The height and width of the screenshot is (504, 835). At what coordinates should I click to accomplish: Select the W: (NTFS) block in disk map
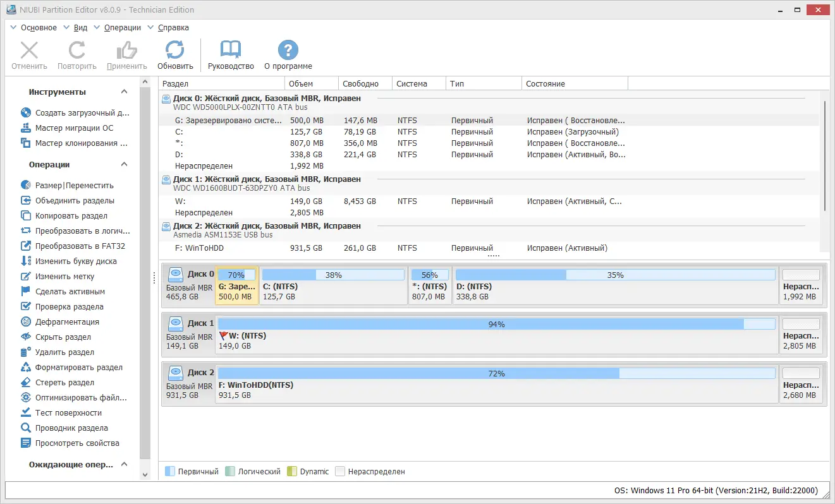(x=496, y=335)
